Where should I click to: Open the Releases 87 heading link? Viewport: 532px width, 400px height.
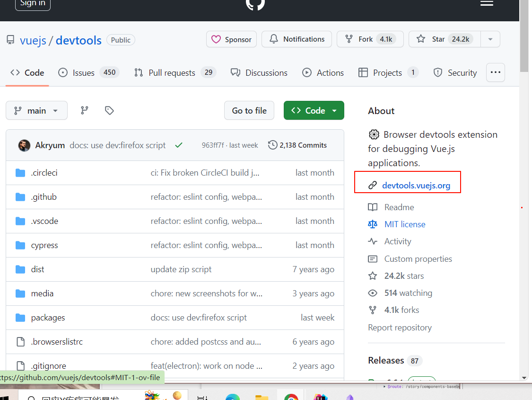394,361
